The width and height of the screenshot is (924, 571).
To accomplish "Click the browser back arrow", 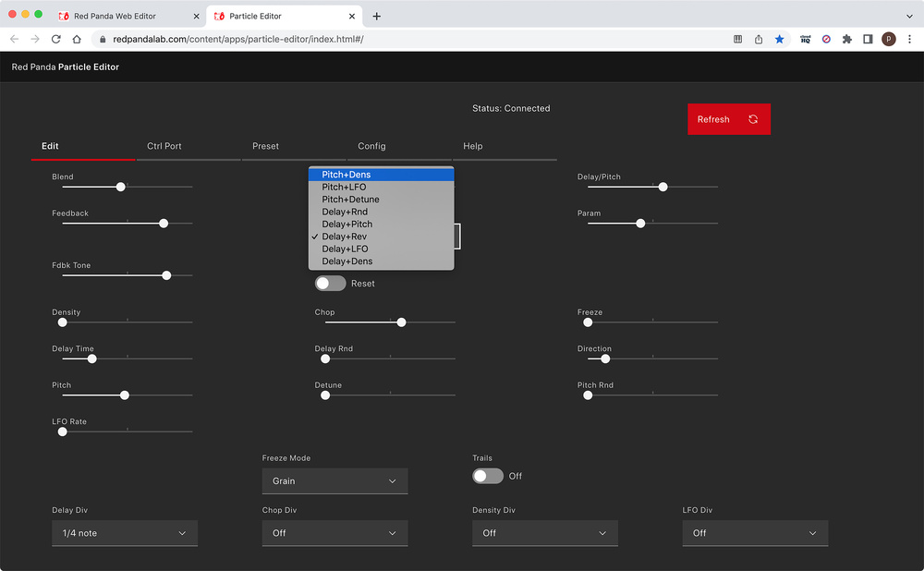I will (15, 39).
